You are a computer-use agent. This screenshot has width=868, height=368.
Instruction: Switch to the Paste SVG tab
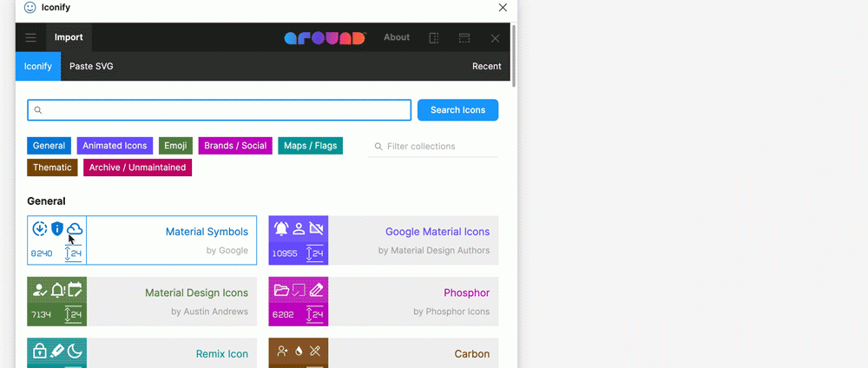pos(91,67)
